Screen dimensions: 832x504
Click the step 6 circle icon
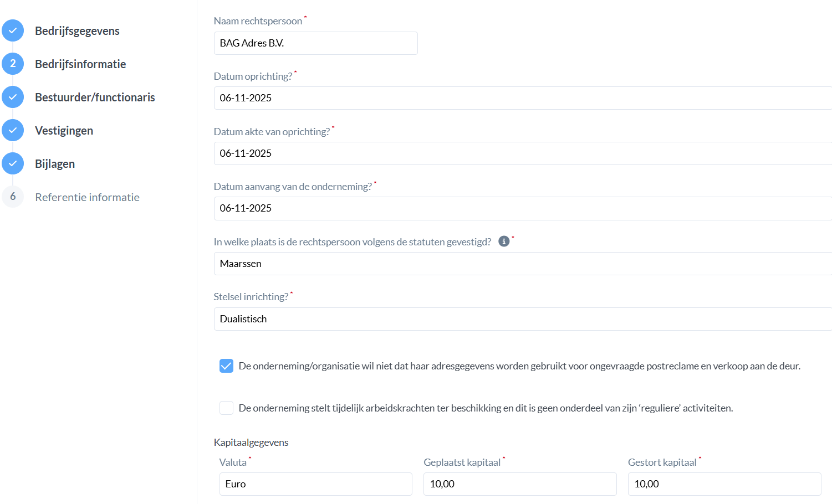coord(13,197)
